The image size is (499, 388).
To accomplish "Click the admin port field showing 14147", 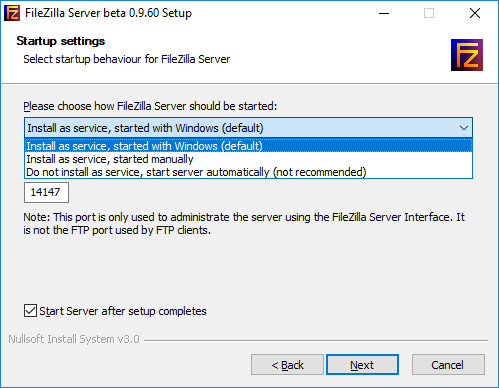I will point(46,192).
